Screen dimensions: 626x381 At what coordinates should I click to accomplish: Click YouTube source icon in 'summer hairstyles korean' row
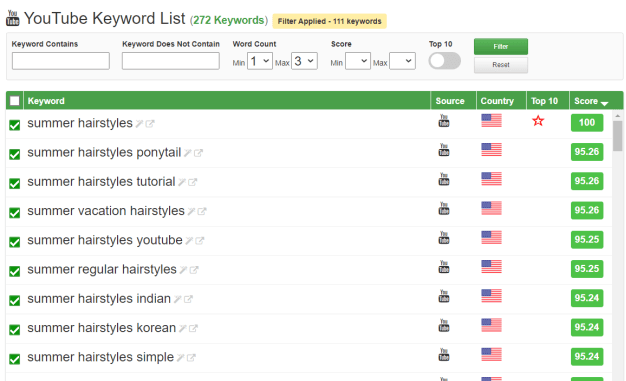pyautogui.click(x=444, y=325)
